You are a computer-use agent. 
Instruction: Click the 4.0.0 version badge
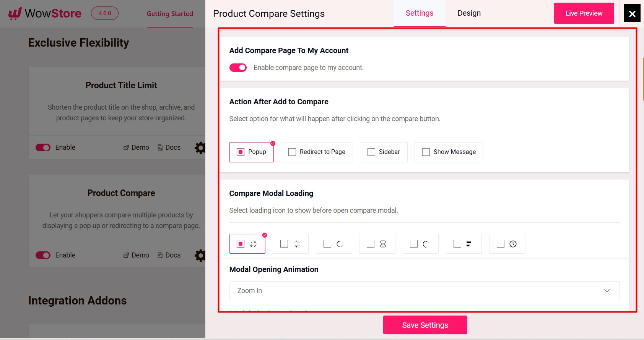pyautogui.click(x=105, y=13)
